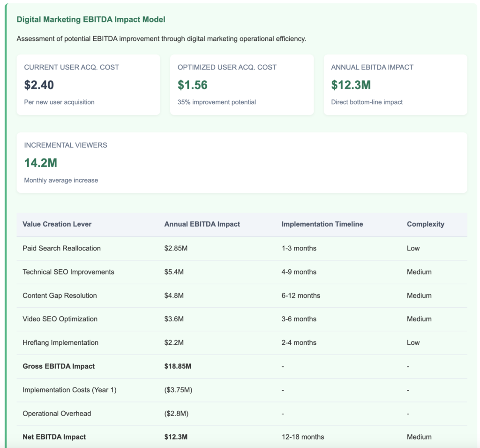Click the $4.8M Content Gap Resolution value
The width and height of the screenshot is (480, 448).
(174, 296)
